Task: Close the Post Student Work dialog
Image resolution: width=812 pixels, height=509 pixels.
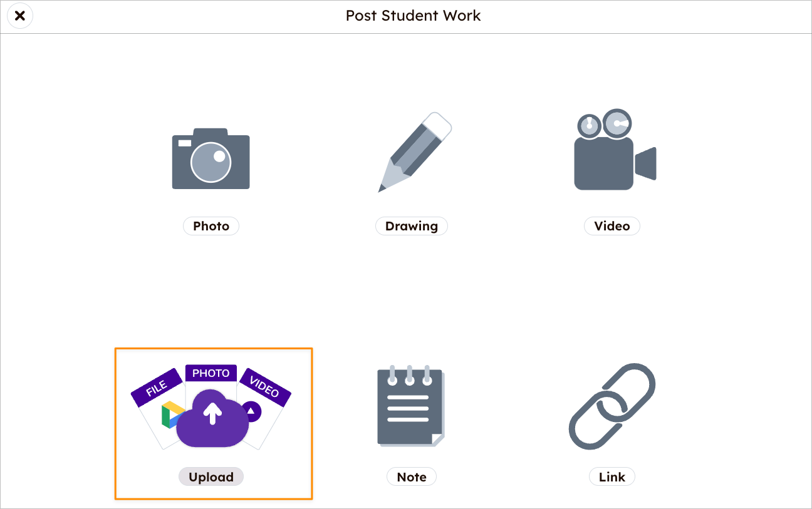Action: pyautogui.click(x=19, y=16)
